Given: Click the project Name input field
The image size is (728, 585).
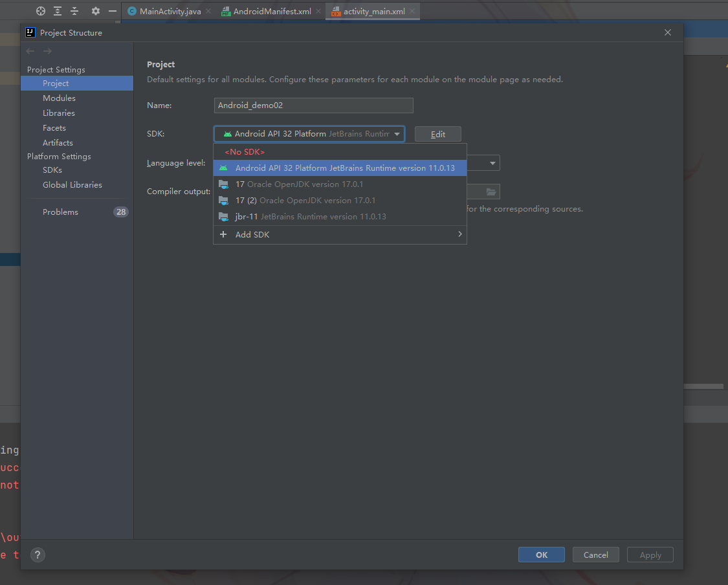Looking at the screenshot, I should pyautogui.click(x=313, y=105).
